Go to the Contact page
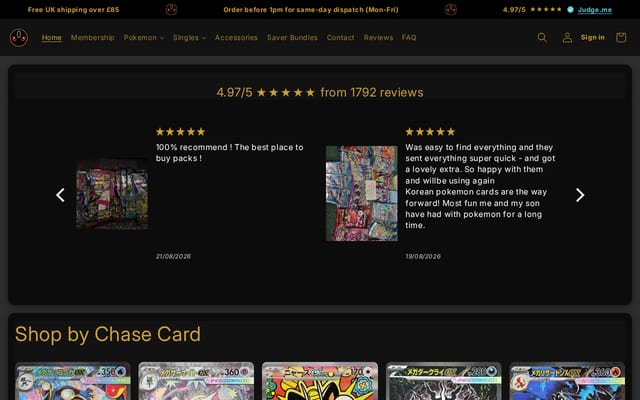This screenshot has width=640, height=400. tap(340, 38)
